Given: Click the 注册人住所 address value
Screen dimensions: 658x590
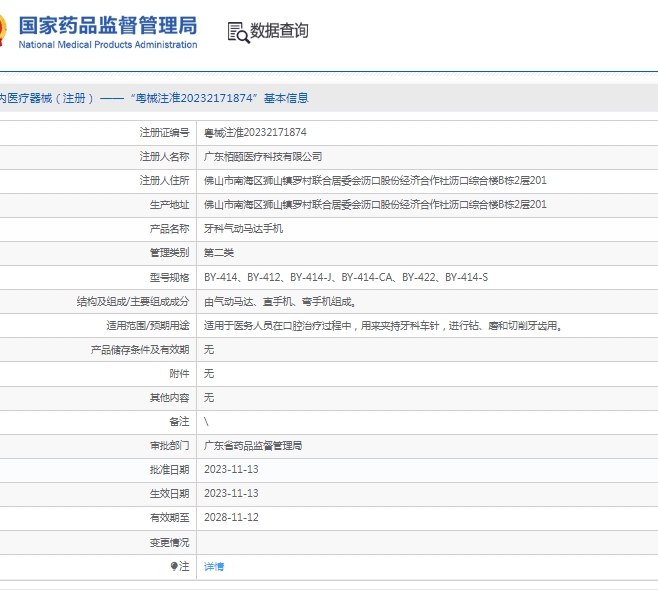Looking at the screenshot, I should point(375,180).
